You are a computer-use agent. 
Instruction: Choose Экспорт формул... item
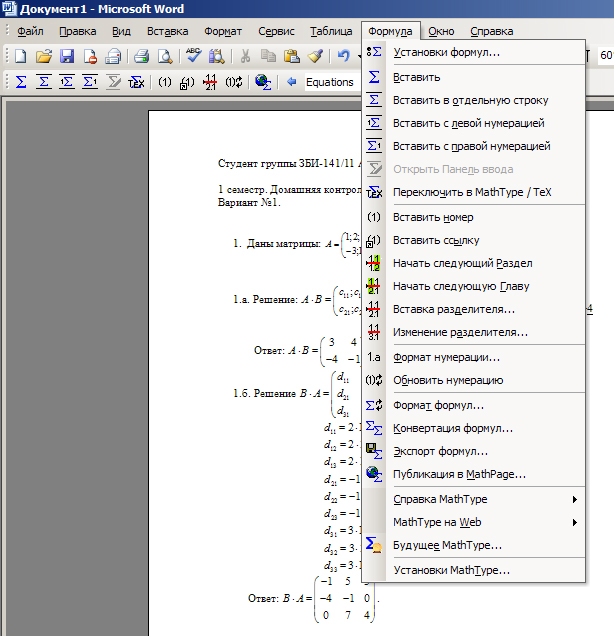coord(475,451)
